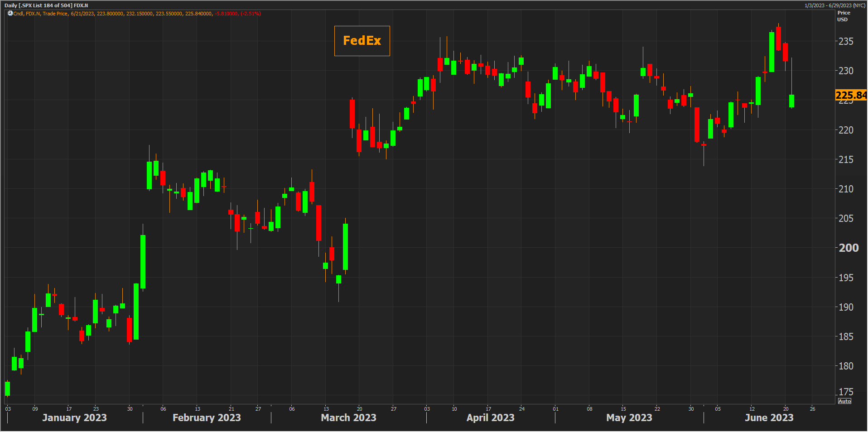868x432 pixels.
Task: Click the rightmost green candlestick of June
Action: click(791, 101)
